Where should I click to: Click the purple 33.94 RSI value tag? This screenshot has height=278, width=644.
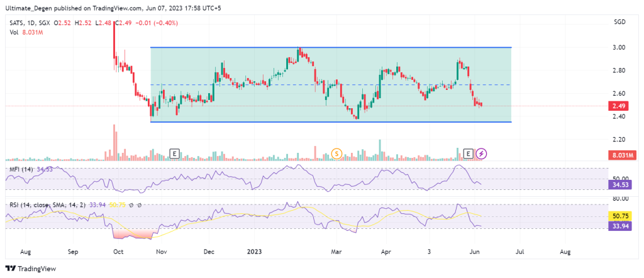coord(620,225)
